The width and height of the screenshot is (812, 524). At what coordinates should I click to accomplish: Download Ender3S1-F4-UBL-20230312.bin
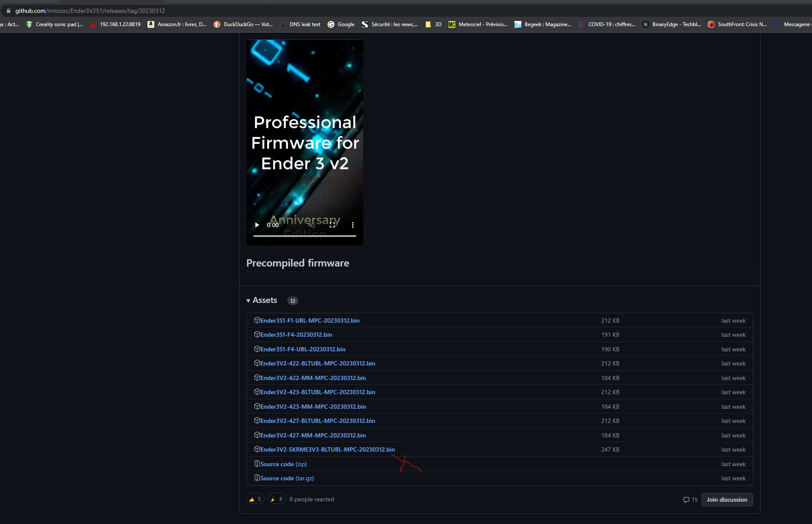(x=303, y=349)
